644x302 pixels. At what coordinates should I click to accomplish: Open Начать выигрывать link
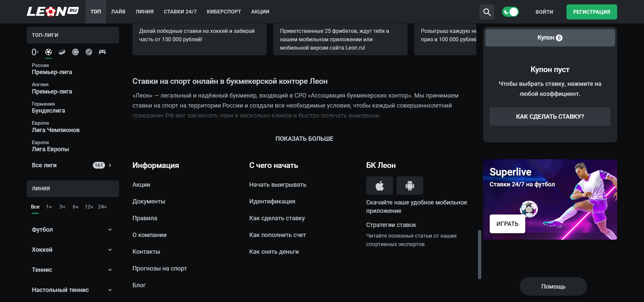(278, 185)
